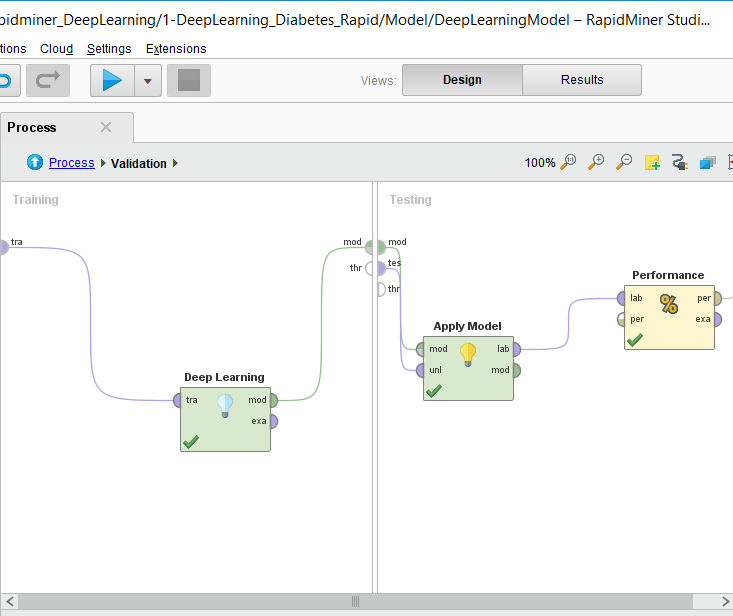Expand the arrow after Validation breadcrumb

[x=175, y=163]
